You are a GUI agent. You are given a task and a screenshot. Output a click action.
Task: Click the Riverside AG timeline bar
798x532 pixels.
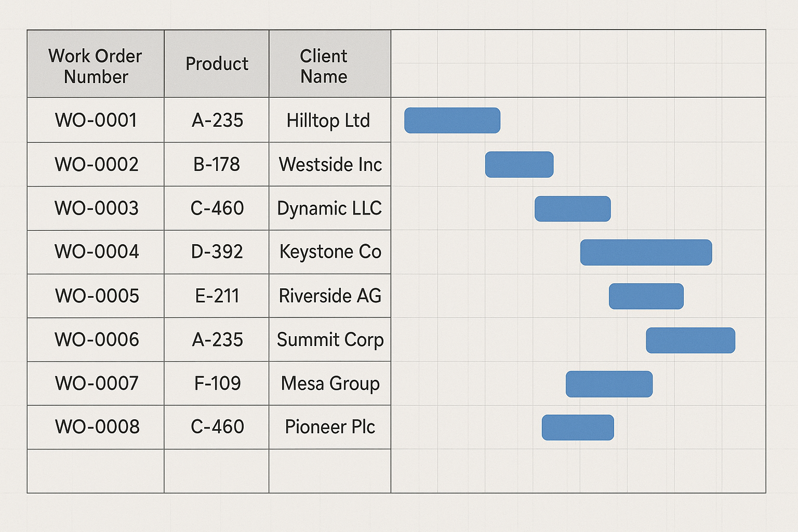[x=646, y=296]
